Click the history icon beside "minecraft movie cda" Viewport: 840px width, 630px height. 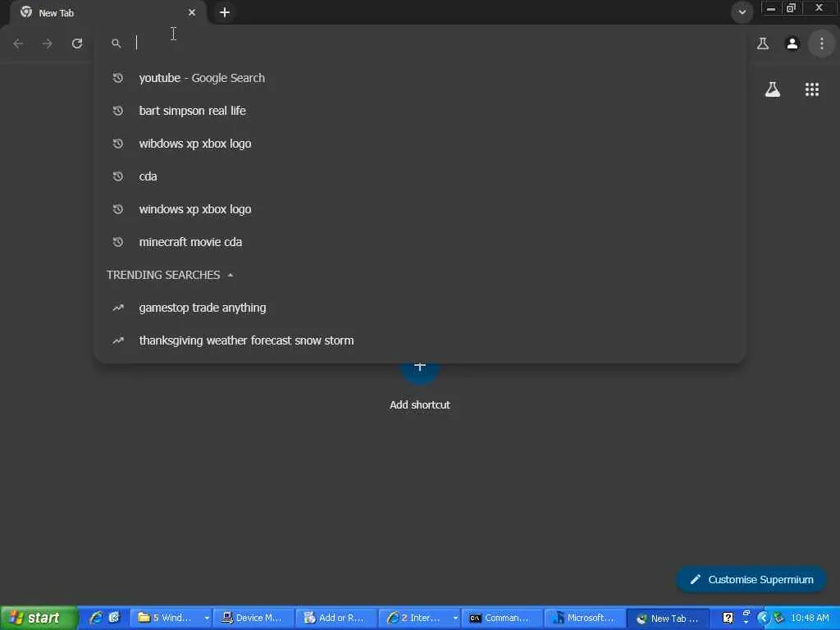click(118, 242)
